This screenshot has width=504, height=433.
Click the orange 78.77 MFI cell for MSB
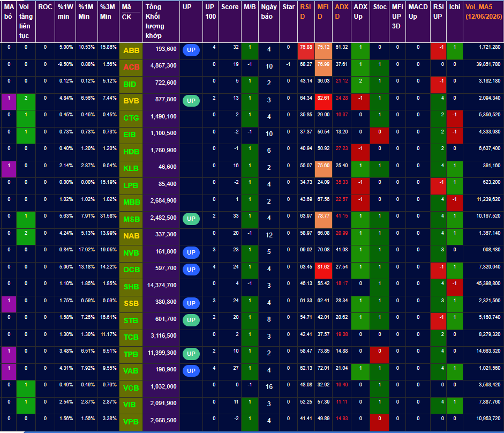coord(324,220)
